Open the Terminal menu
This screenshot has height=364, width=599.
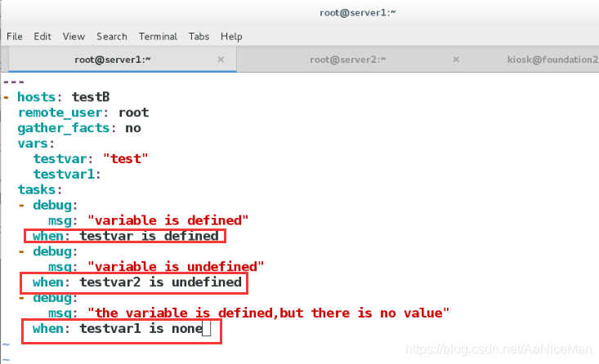click(158, 36)
